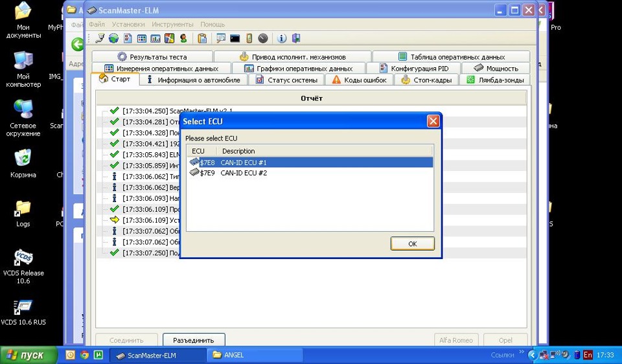Expand the Ссылки toolbar chevron
The width and height of the screenshot is (622, 364).
(x=521, y=352)
